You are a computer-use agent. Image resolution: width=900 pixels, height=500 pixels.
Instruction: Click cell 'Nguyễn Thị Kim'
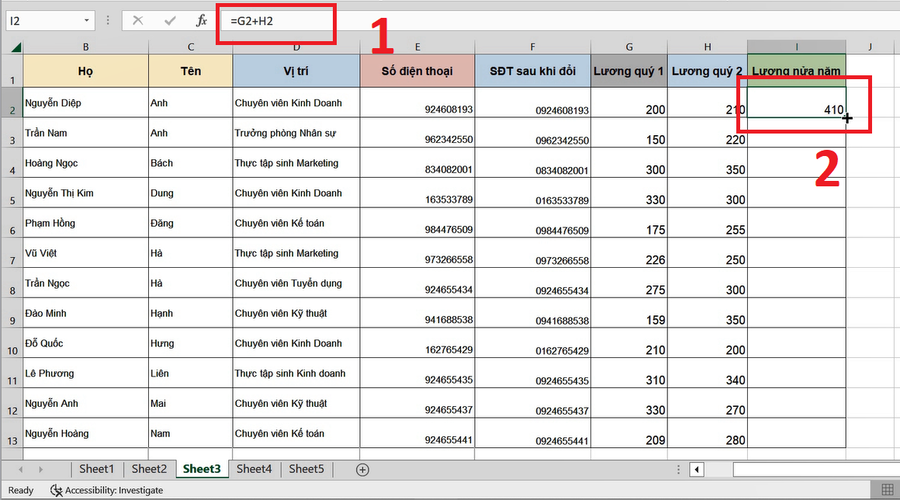(x=86, y=193)
